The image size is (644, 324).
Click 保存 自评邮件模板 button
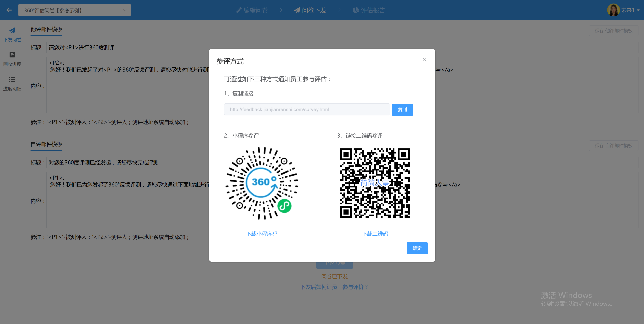click(x=613, y=145)
